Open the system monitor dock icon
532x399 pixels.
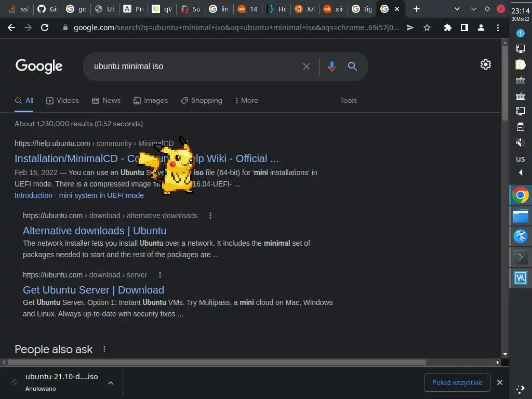[x=520, y=278]
